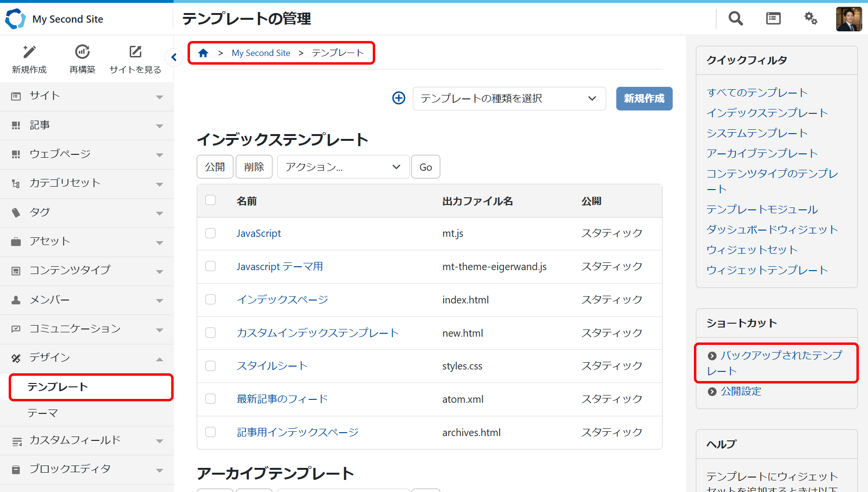The width and height of the screenshot is (868, 492).
Task: Open system settings gears icon
Action: pyautogui.click(x=811, y=19)
